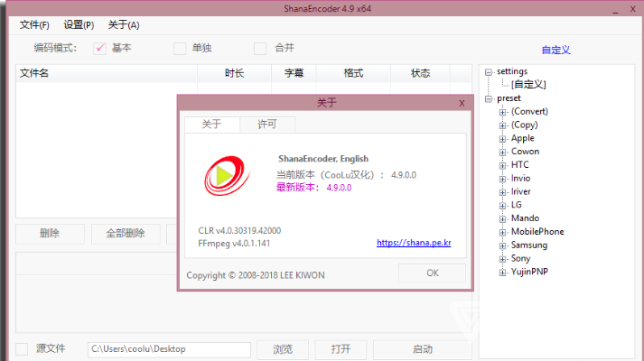This screenshot has height=361, width=644.
Task: Toggle the 源文件 checkbox
Action: tap(22, 349)
